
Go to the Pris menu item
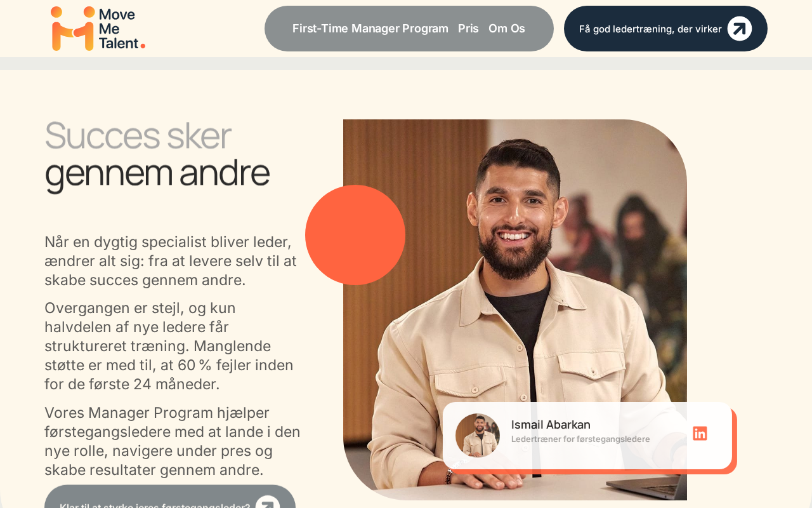(468, 29)
